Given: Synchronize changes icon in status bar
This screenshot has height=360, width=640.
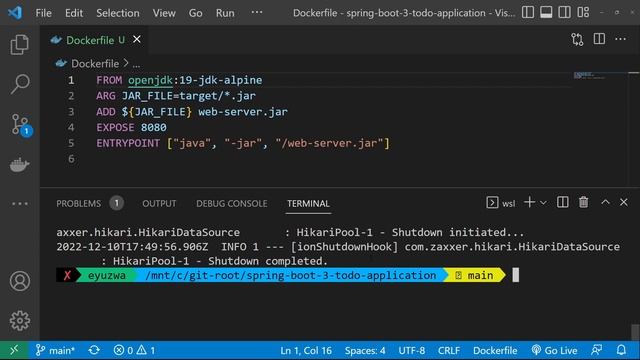Looking at the screenshot, I should pos(94,350).
